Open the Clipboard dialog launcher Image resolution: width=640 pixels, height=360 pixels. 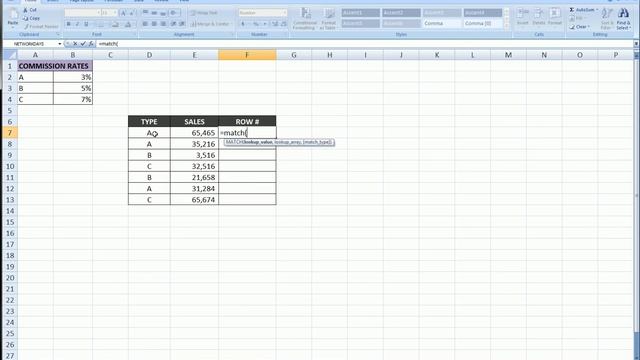pos(58,35)
